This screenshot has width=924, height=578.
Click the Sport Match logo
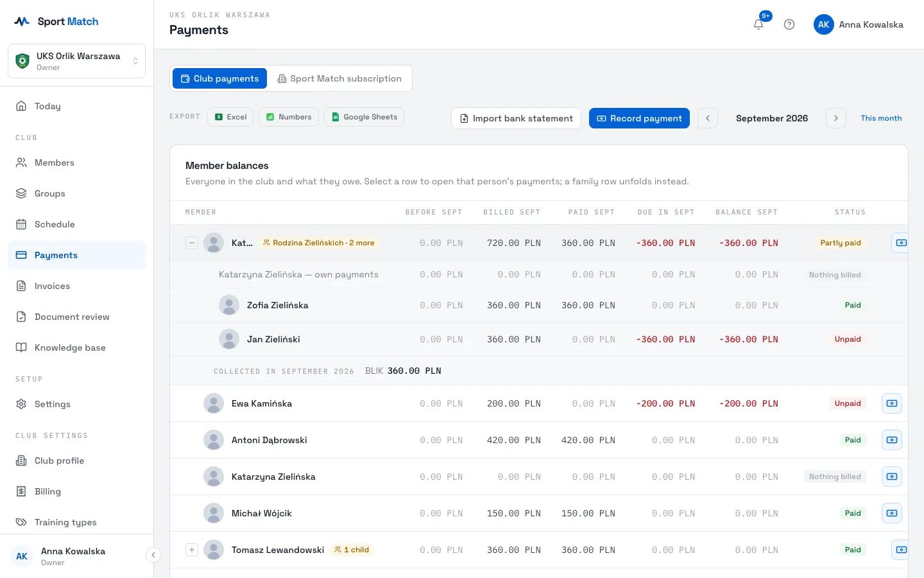click(x=56, y=21)
